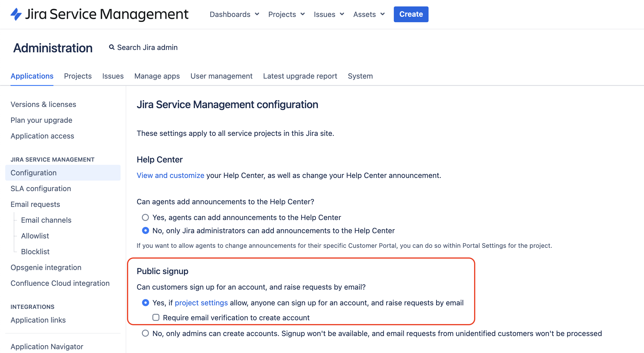Open the Assets dropdown menu
Screen dimensions: 644x353
click(x=369, y=14)
